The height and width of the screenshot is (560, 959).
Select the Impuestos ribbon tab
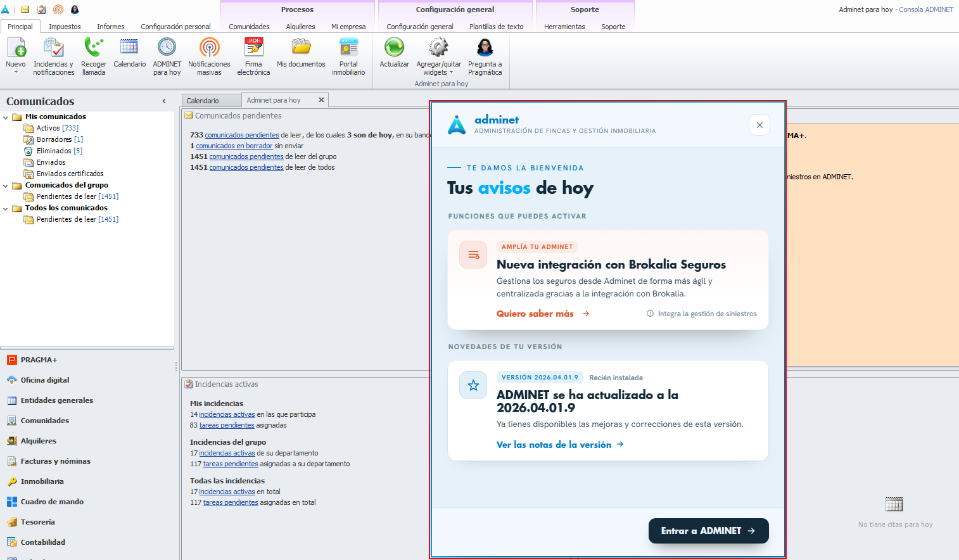point(65,27)
